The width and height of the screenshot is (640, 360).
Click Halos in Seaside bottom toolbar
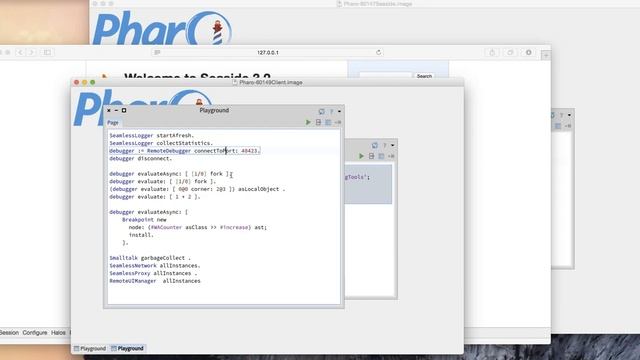[x=58, y=333]
